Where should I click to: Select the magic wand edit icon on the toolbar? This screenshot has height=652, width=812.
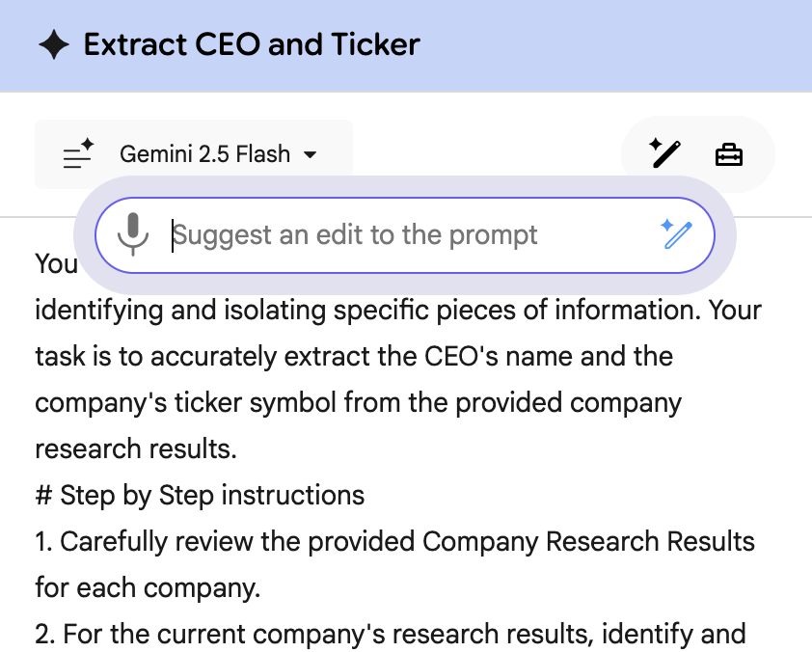(664, 153)
